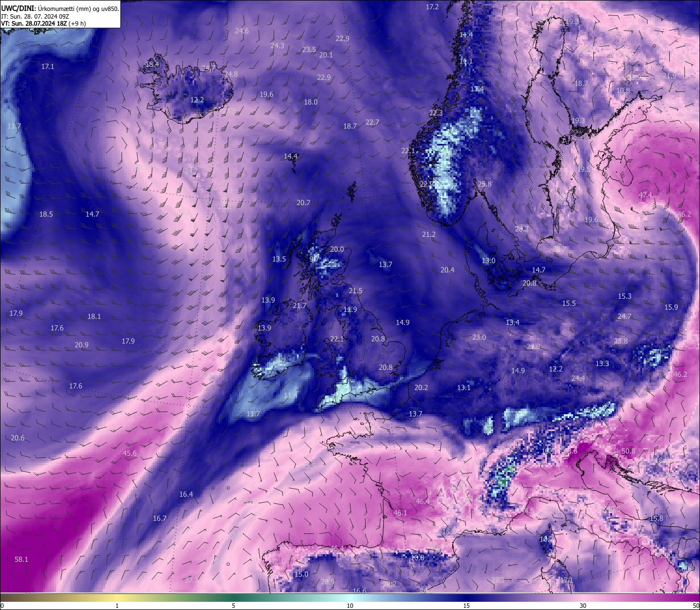This screenshot has height=610, width=700.
Task: Click the VT: Sun. 28.07.2024 18Z line
Action: (x=43, y=24)
